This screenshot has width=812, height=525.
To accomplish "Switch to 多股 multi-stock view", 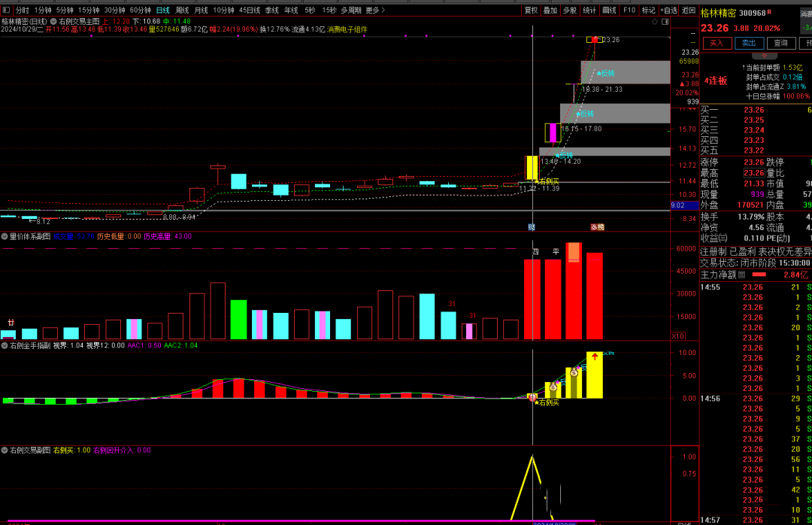I will [x=570, y=11].
